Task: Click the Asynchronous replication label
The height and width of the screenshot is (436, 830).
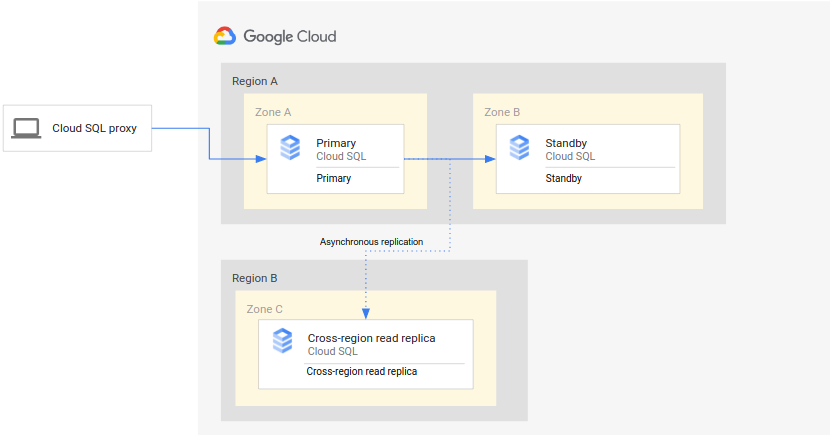Action: [371, 242]
